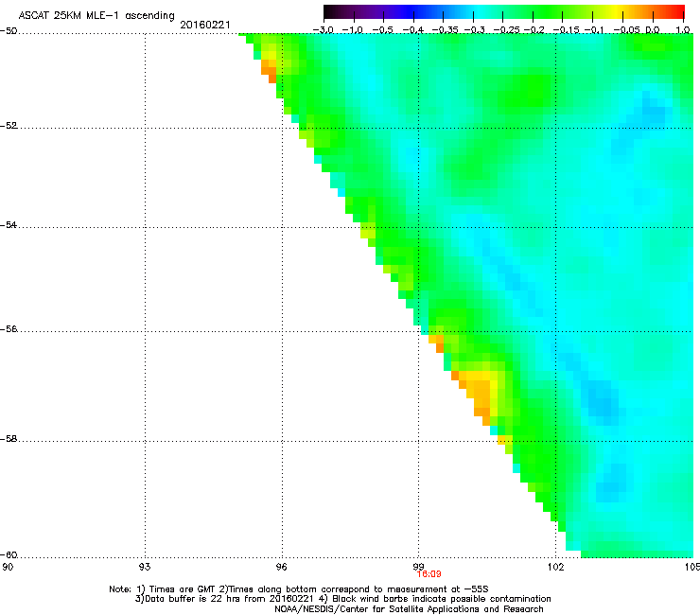
Task: Click the latitude axis label "-54"
Action: pyautogui.click(x=9, y=224)
